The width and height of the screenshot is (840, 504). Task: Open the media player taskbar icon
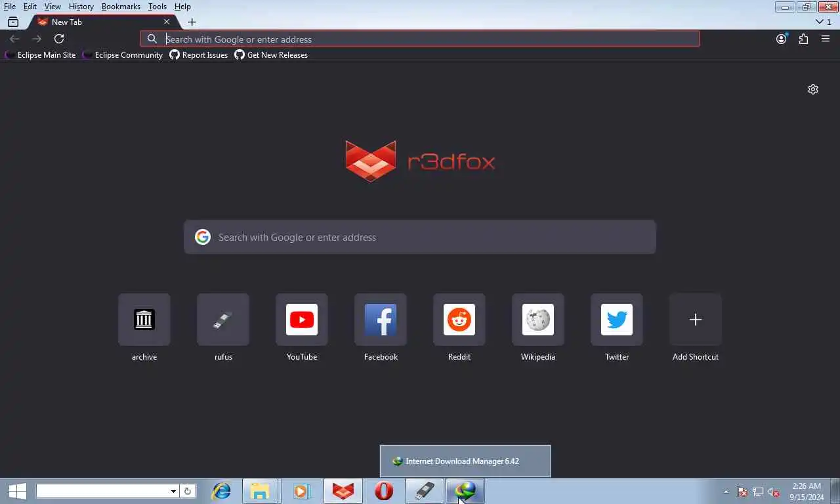[x=301, y=491]
